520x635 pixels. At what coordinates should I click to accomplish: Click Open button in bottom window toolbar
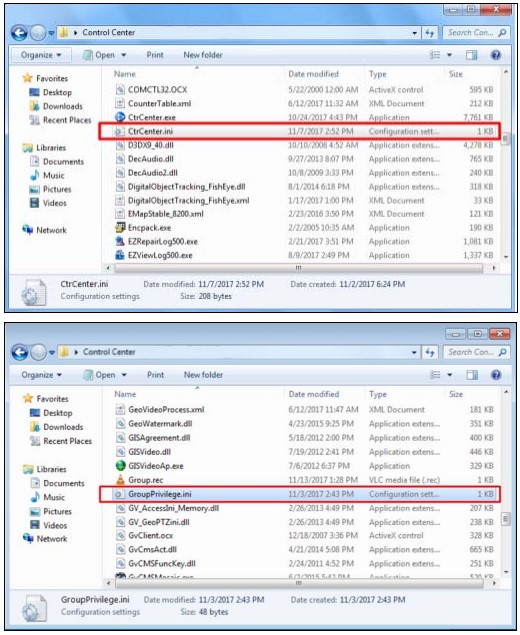click(x=100, y=375)
